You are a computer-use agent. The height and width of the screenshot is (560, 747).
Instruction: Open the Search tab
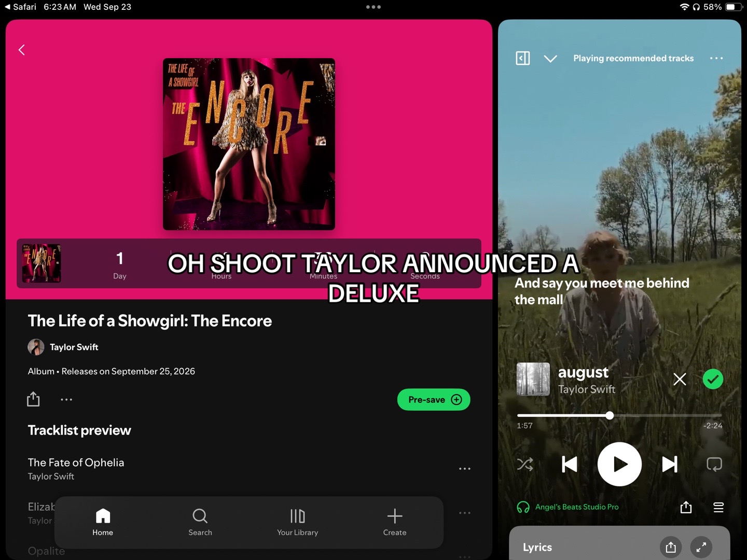coord(200,522)
